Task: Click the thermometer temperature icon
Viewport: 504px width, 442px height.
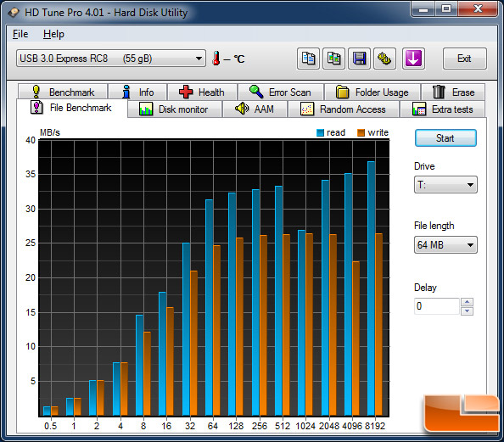Action: (x=216, y=59)
